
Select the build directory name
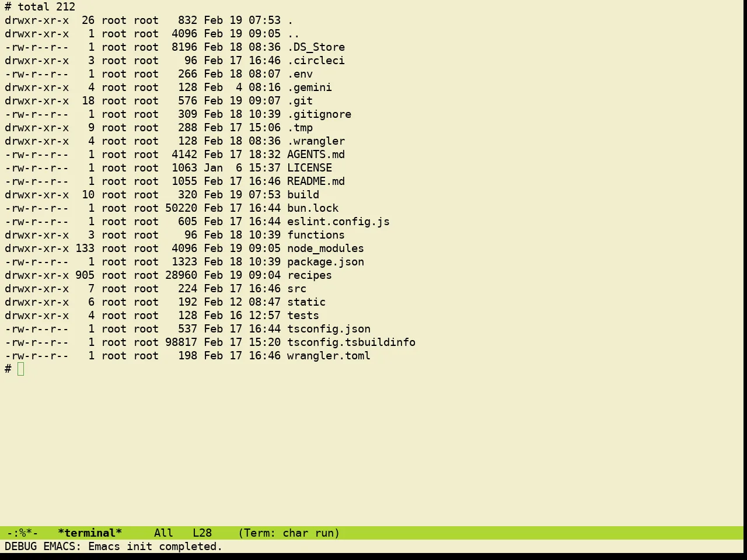coord(303,195)
